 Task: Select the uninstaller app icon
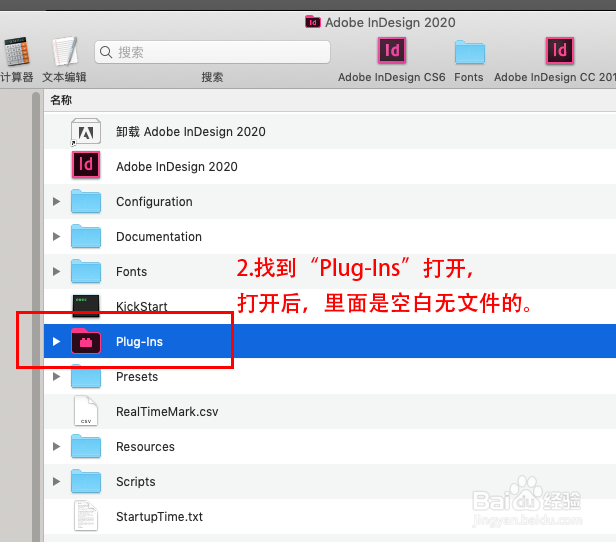(86, 132)
